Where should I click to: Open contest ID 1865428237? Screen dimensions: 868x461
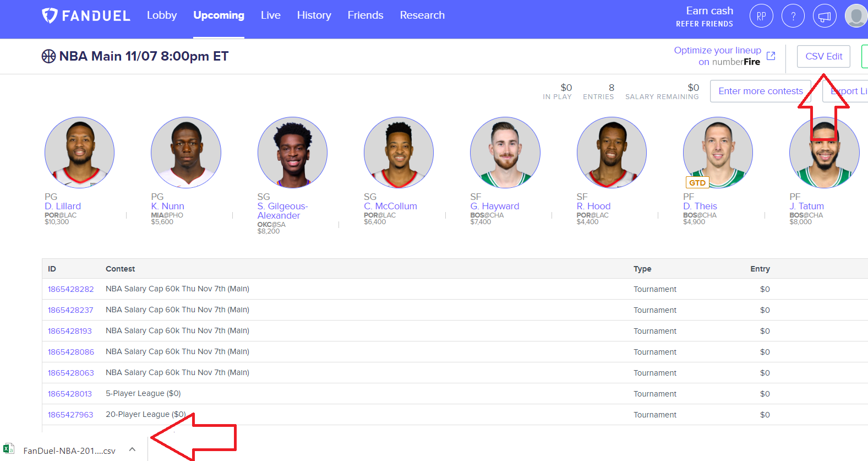70,310
